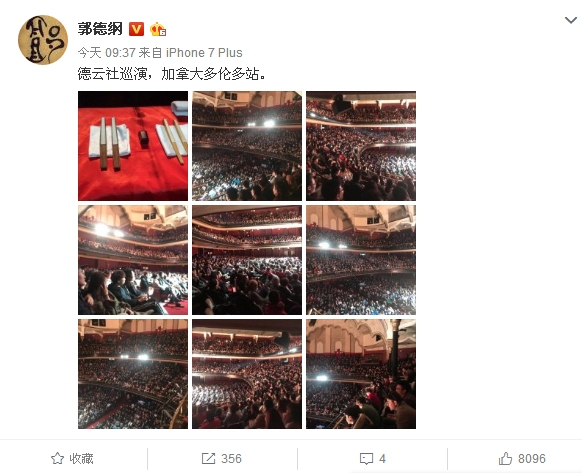Image resolution: width=582 pixels, height=473 pixels.
Task: Open the red table with fans photo
Action: click(x=133, y=146)
